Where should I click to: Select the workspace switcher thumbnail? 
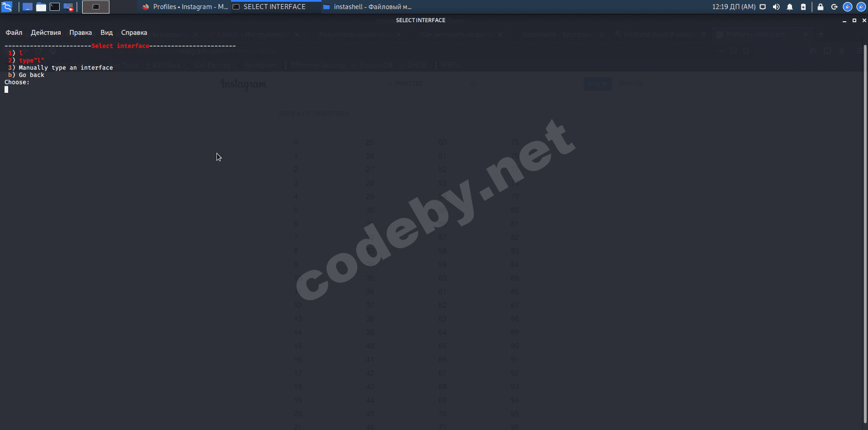pos(95,7)
